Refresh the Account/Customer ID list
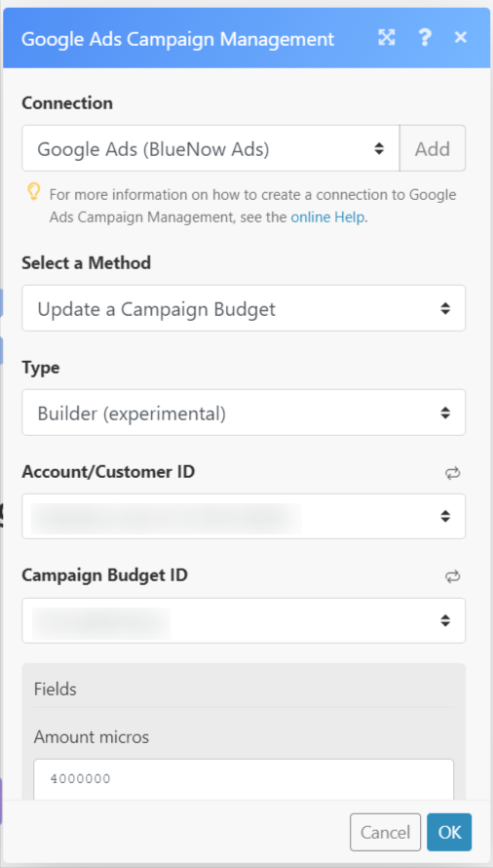Image resolution: width=493 pixels, height=868 pixels. (453, 473)
